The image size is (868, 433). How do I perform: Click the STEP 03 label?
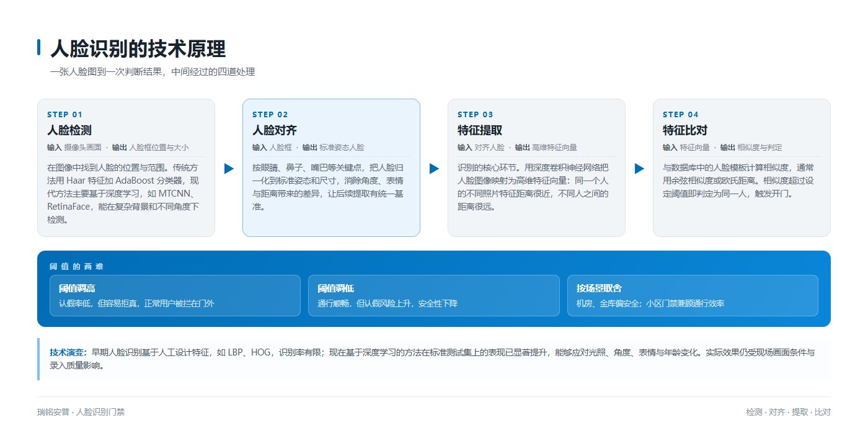point(475,114)
